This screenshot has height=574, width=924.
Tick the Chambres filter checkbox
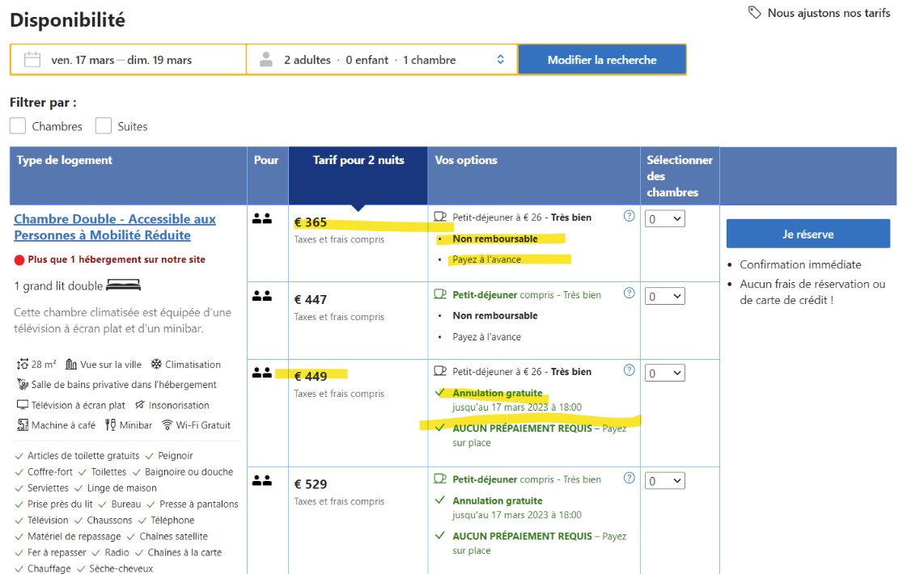pyautogui.click(x=18, y=126)
